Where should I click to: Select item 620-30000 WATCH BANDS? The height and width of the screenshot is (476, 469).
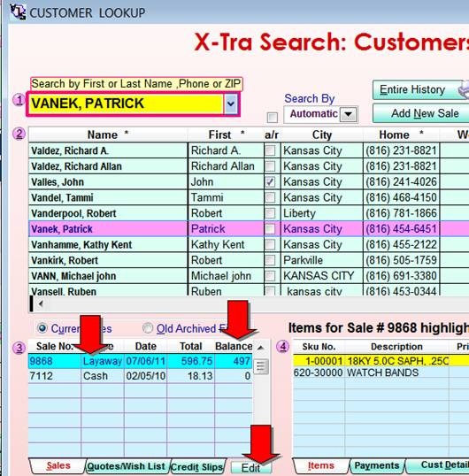coord(381,372)
